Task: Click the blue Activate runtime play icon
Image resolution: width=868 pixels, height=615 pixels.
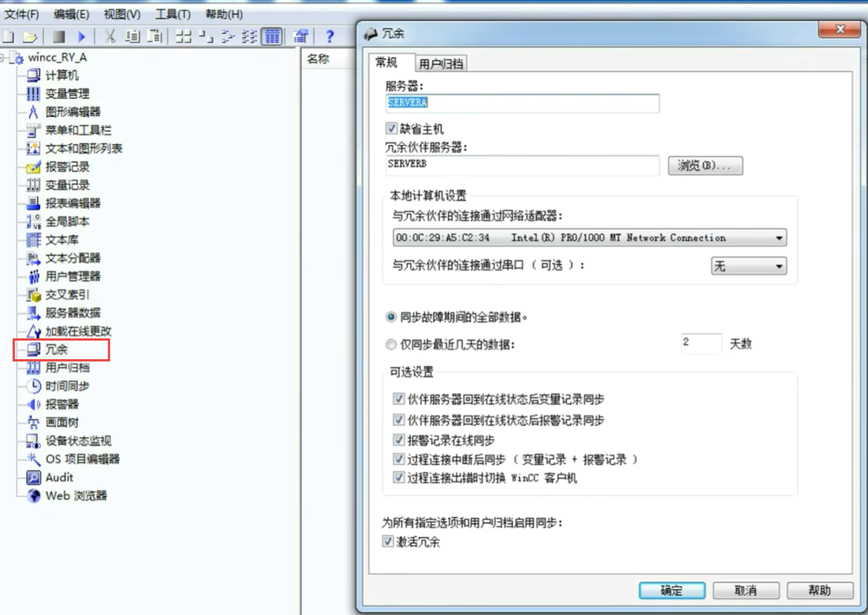Action: tap(82, 36)
